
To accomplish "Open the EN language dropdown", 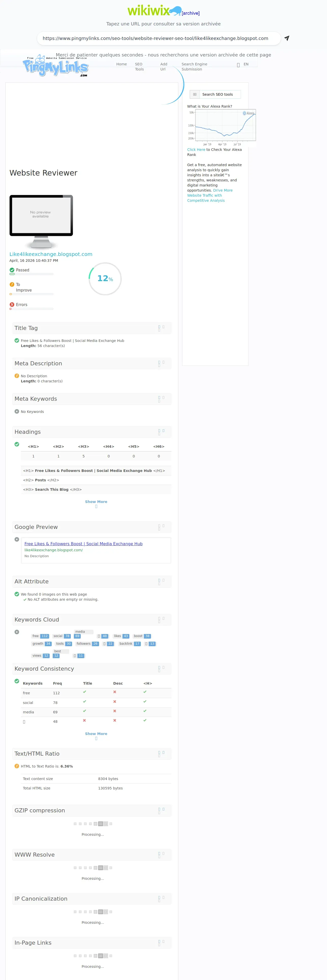I will (246, 64).
